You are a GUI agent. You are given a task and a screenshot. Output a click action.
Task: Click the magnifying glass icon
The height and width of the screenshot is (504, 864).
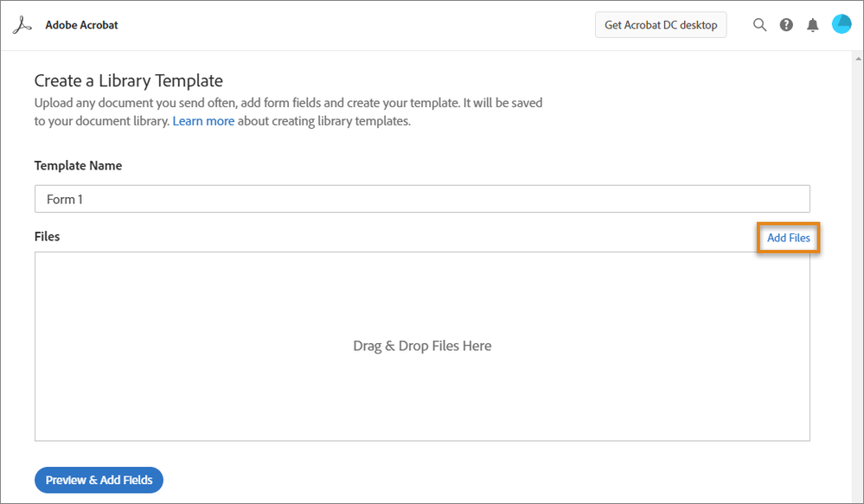[x=759, y=24]
